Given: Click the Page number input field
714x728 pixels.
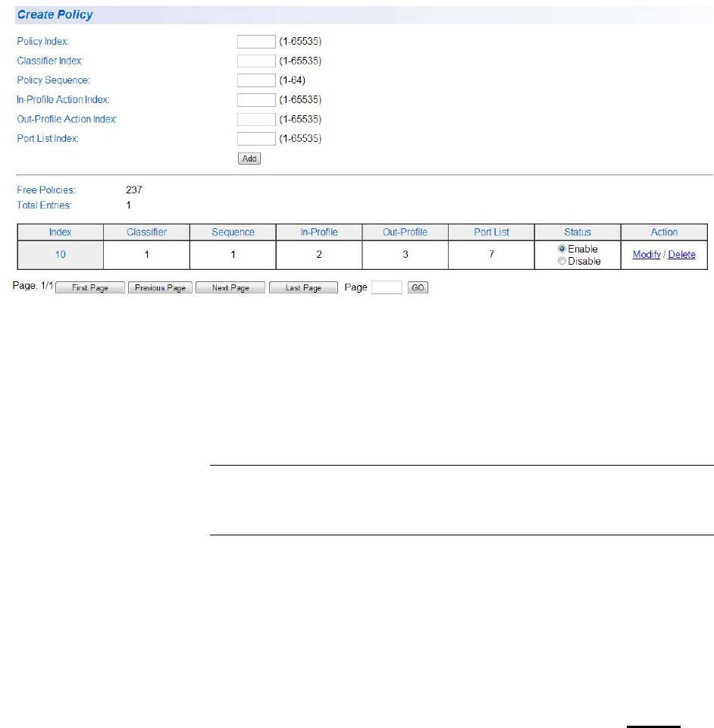Looking at the screenshot, I should tap(387, 287).
